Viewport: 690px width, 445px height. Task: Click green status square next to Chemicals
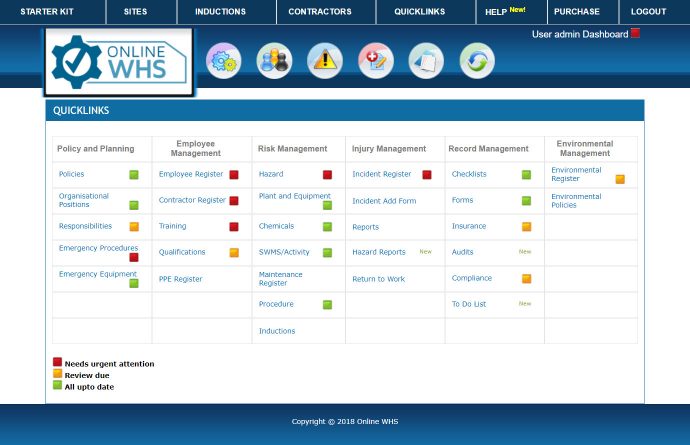327,227
